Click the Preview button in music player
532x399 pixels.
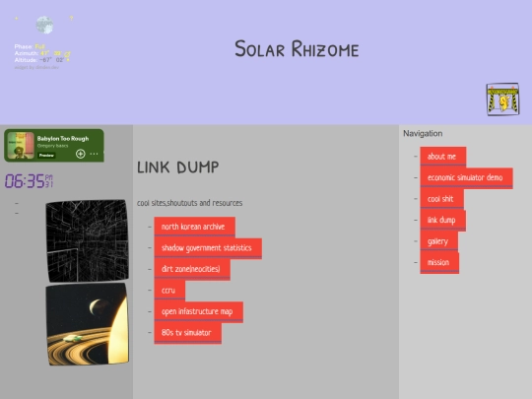(46, 155)
